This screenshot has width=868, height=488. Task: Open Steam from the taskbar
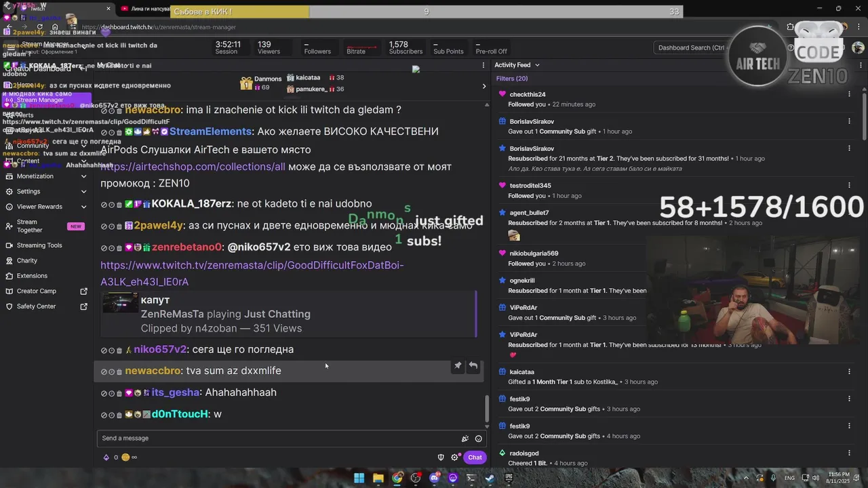490,478
